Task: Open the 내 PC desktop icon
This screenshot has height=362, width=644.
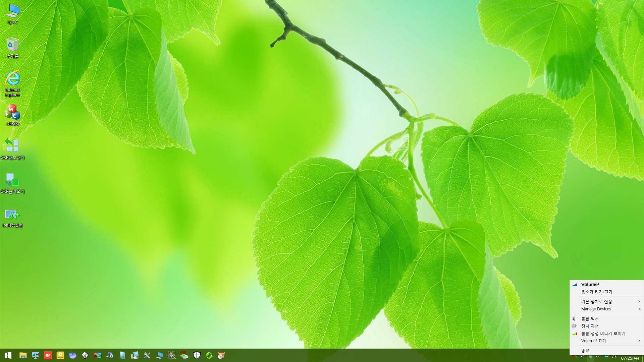Action: tap(12, 14)
